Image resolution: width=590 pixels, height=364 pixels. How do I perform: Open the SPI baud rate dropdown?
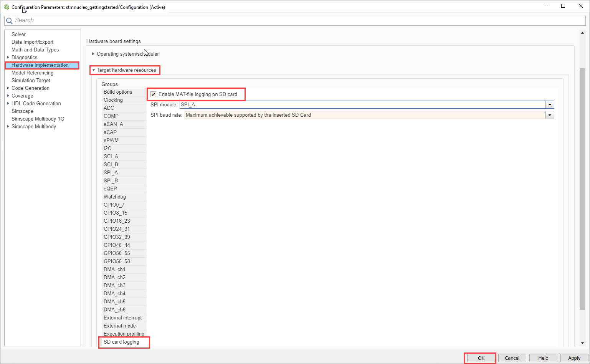coord(550,115)
